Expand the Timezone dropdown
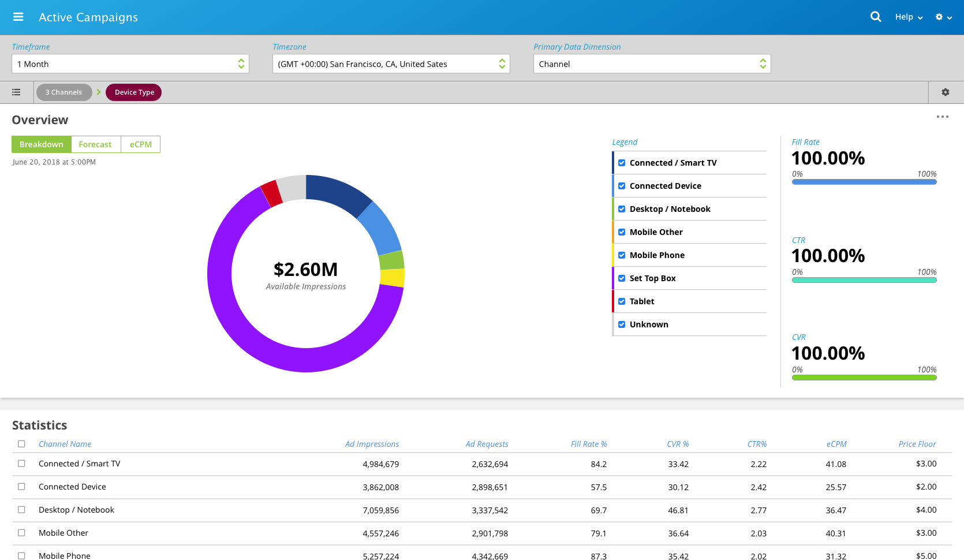This screenshot has width=964, height=560. point(391,64)
